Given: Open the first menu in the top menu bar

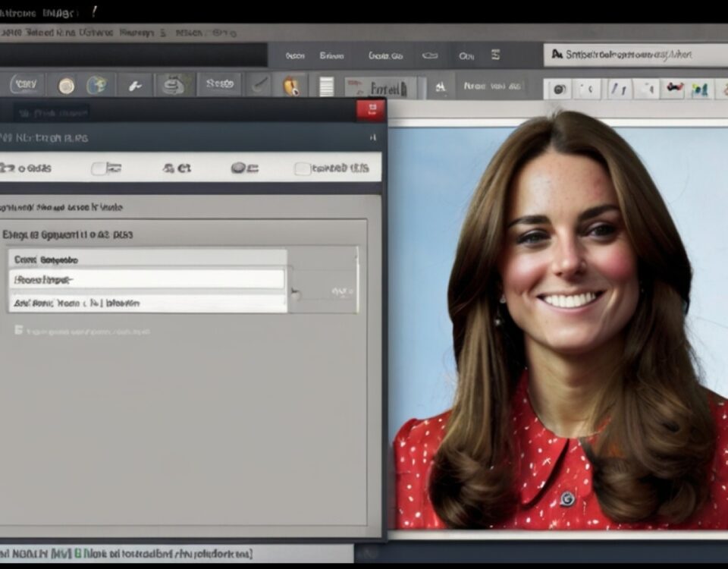Looking at the screenshot, I should point(11,33).
